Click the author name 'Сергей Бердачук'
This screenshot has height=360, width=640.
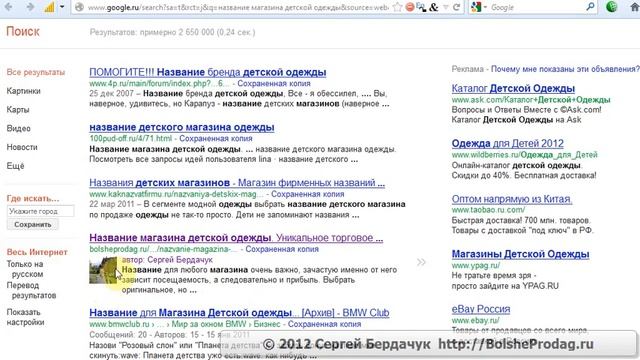click(x=180, y=260)
